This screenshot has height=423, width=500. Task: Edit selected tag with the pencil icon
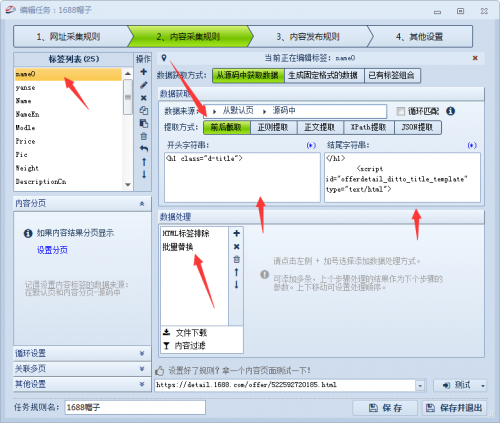143,85
